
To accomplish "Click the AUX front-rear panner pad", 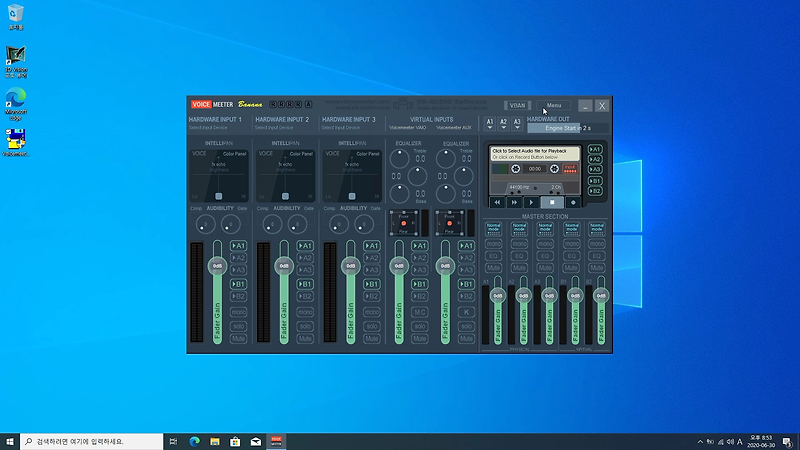I will (449, 223).
